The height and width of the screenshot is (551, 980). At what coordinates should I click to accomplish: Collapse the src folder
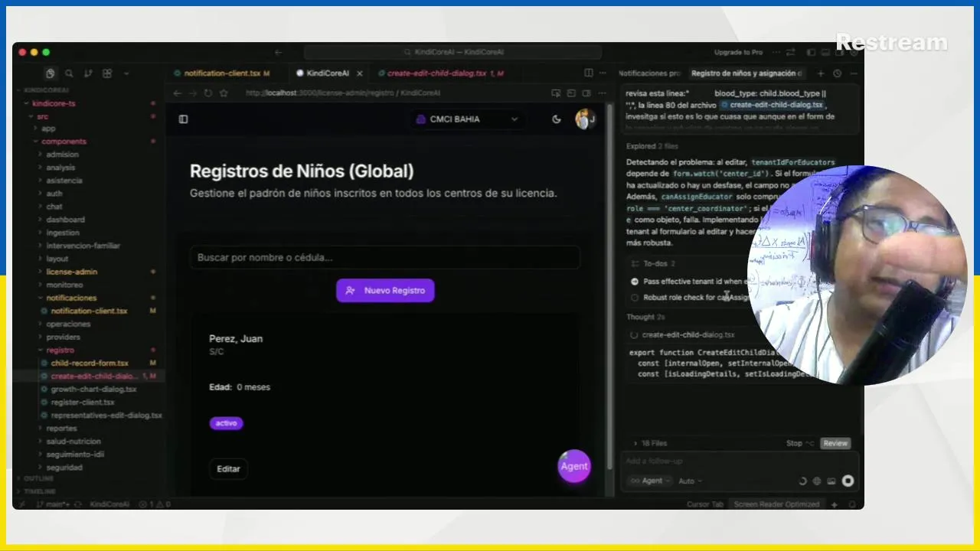tap(42, 116)
